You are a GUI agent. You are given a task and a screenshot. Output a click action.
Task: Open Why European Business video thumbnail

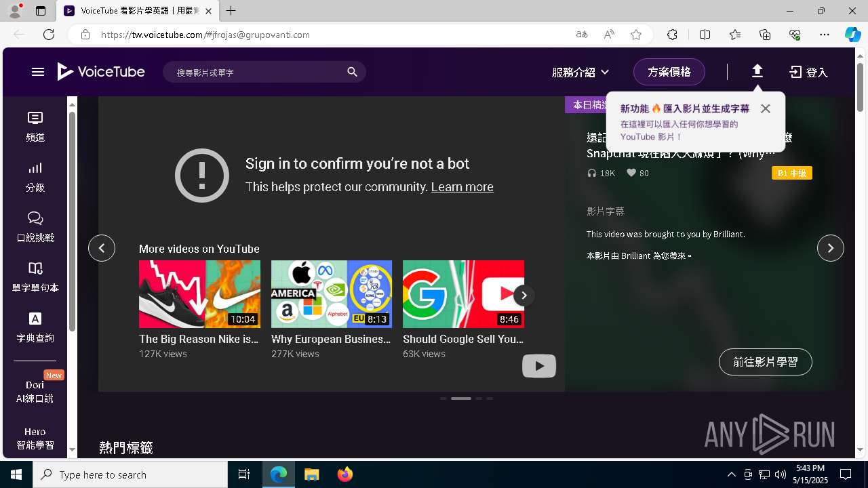point(332,294)
